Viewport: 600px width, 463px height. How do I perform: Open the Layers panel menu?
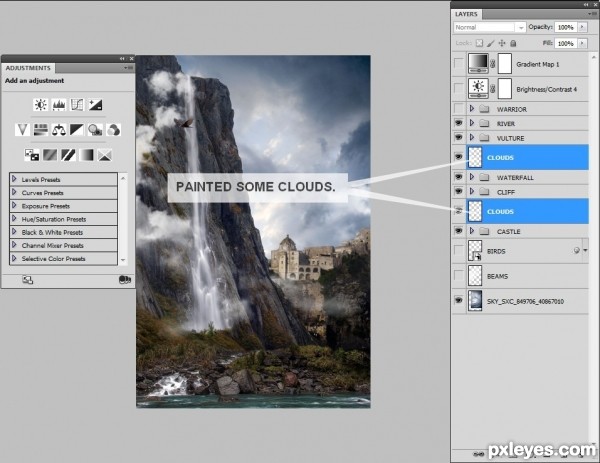(592, 14)
